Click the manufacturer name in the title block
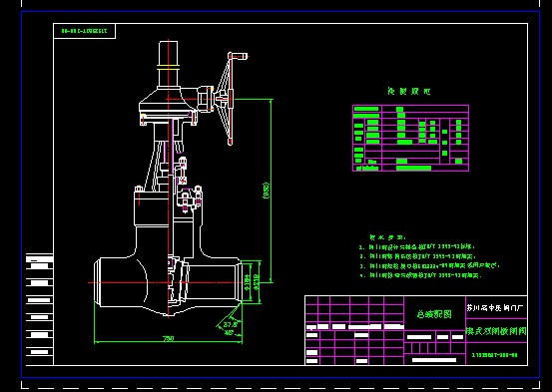 [495, 308]
